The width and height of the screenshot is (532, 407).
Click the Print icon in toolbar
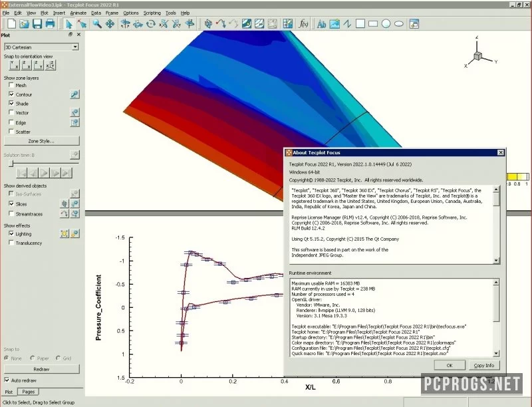tap(51, 24)
